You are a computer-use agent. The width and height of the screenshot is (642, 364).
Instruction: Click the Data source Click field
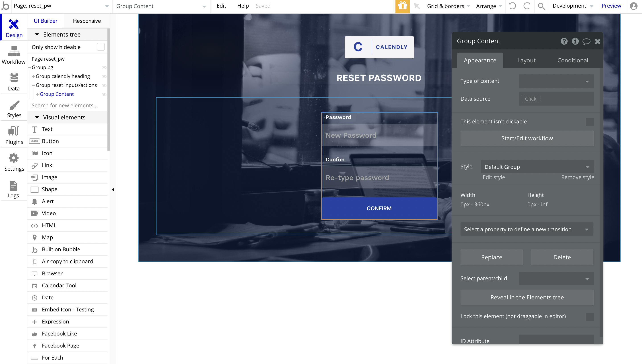(x=531, y=99)
